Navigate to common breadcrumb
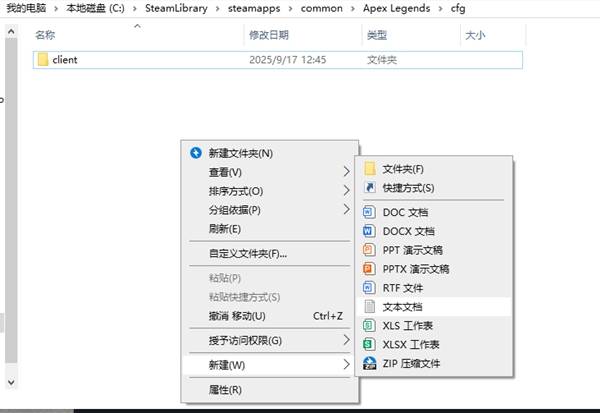Screen dimensions: 600x413 (x=322, y=8)
